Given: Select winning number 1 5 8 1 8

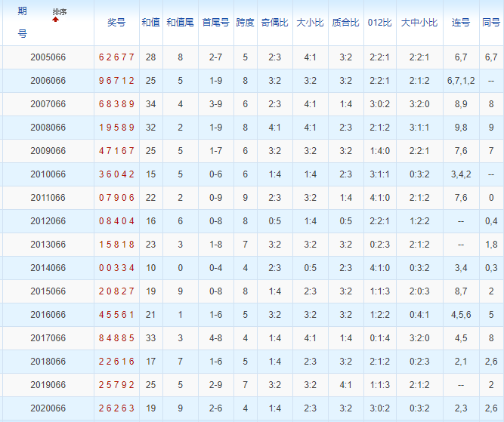Looking at the screenshot, I should [x=116, y=245].
